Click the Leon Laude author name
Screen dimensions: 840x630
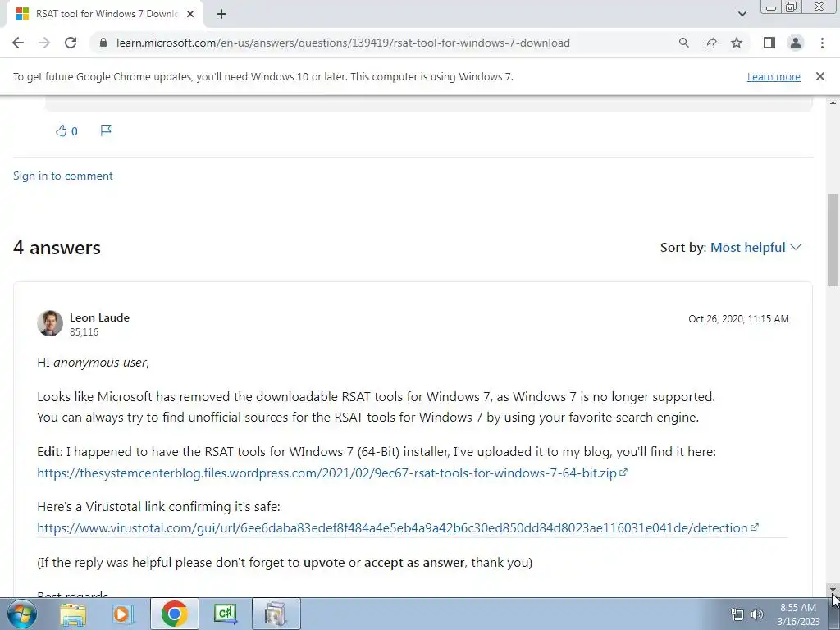coord(99,317)
